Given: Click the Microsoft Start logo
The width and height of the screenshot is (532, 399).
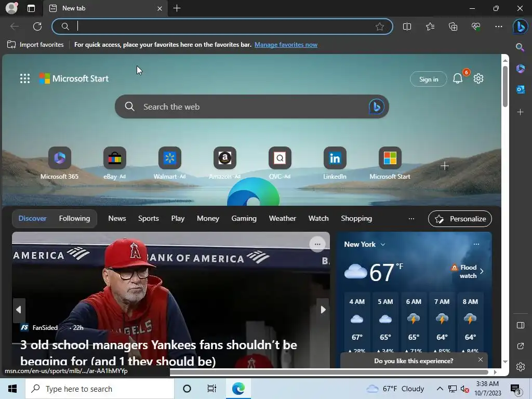Looking at the screenshot, I should click(x=74, y=79).
